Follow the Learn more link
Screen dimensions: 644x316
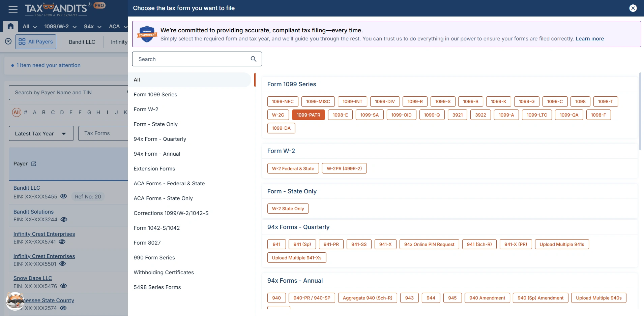click(589, 39)
